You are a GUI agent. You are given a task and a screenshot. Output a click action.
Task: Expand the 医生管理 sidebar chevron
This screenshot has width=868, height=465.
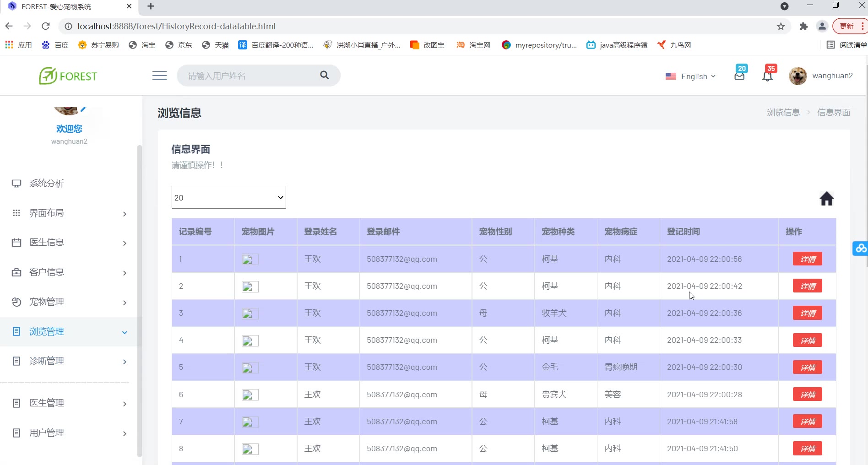[125, 404]
